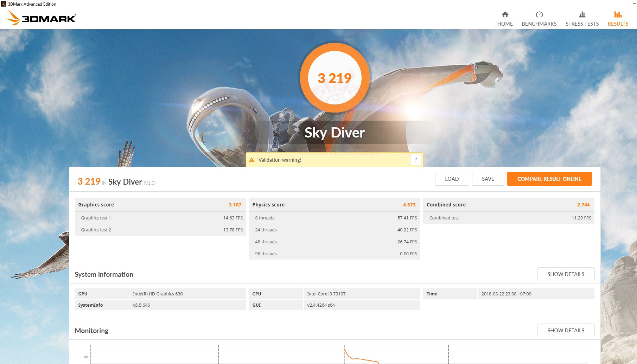Screen dimensions: 637x364
Task: Select the Graphics test 1 row label
Action: (x=96, y=218)
